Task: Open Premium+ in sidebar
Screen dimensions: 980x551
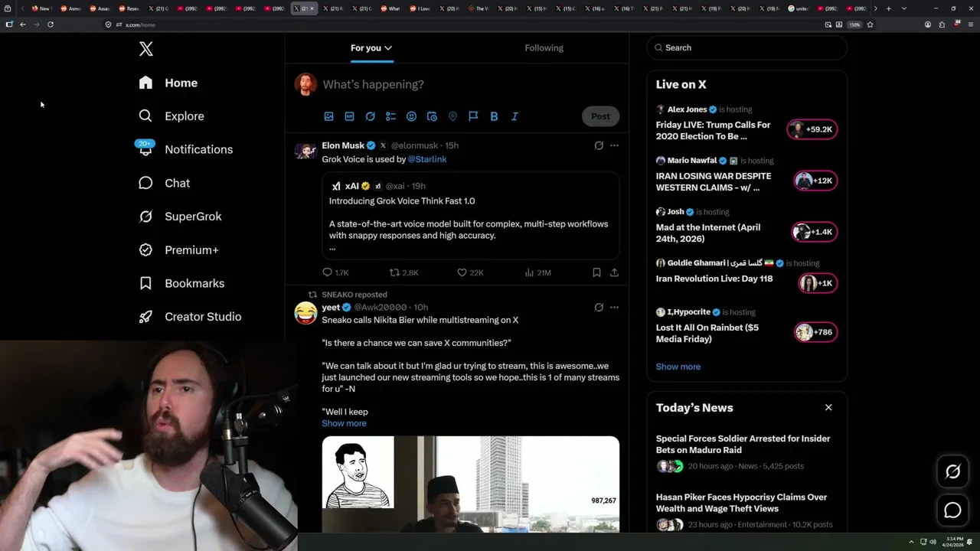Action: [x=178, y=249]
